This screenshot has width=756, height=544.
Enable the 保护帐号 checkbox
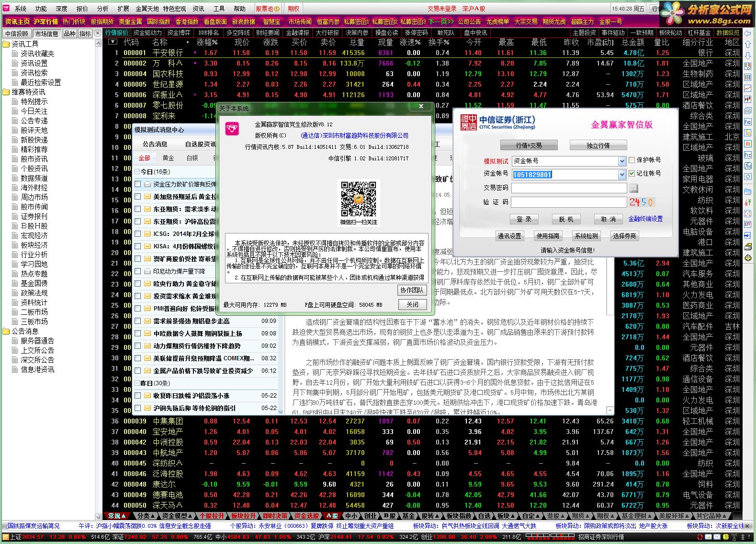632,160
